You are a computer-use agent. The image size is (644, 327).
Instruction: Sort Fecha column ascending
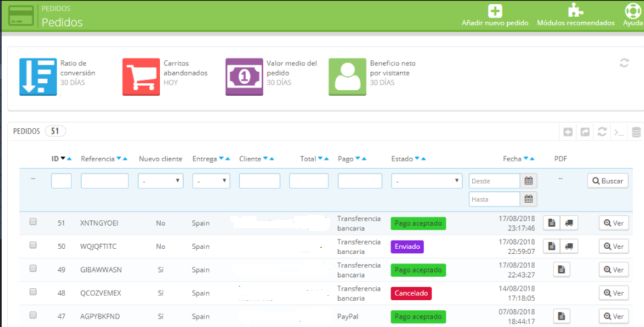[x=533, y=158]
